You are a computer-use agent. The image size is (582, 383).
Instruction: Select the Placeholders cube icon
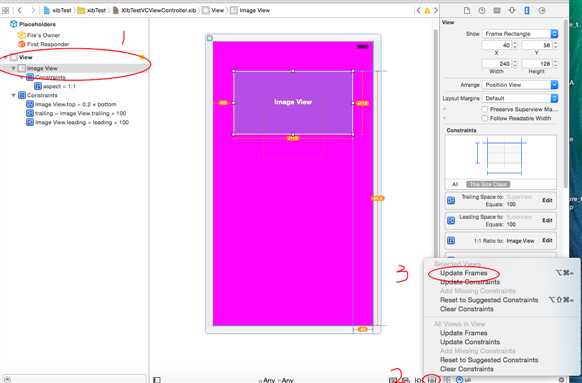14,24
